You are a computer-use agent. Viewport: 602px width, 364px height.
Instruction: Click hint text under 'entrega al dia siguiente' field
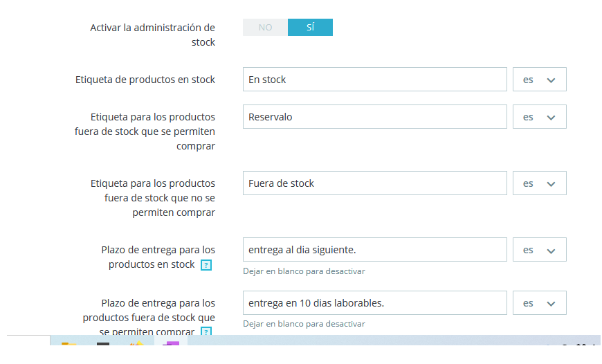[304, 271]
